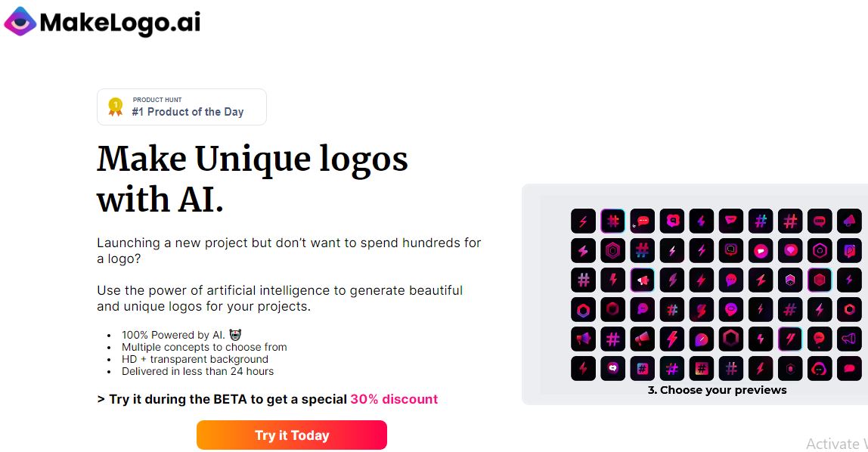Image resolution: width=868 pixels, height=452 pixels.
Task: Select the highlighted hashtag preview in first row
Action: click(613, 221)
